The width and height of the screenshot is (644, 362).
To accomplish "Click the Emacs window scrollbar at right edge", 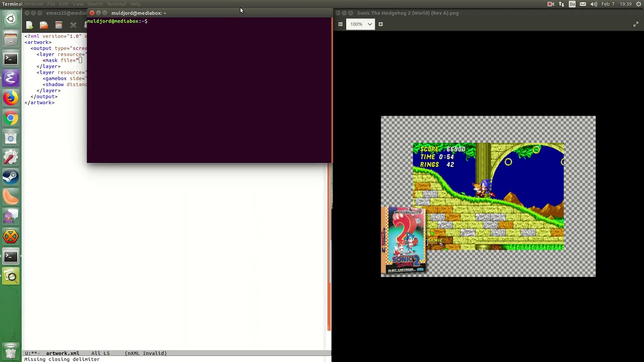I will coord(329,247).
